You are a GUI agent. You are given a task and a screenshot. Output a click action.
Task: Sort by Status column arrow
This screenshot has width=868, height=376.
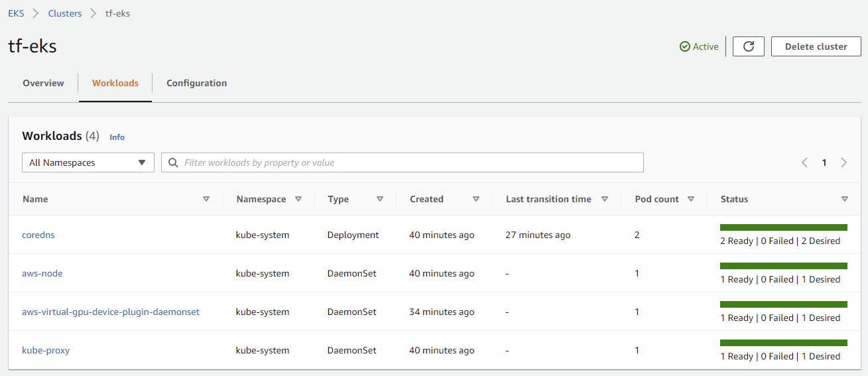pos(845,199)
